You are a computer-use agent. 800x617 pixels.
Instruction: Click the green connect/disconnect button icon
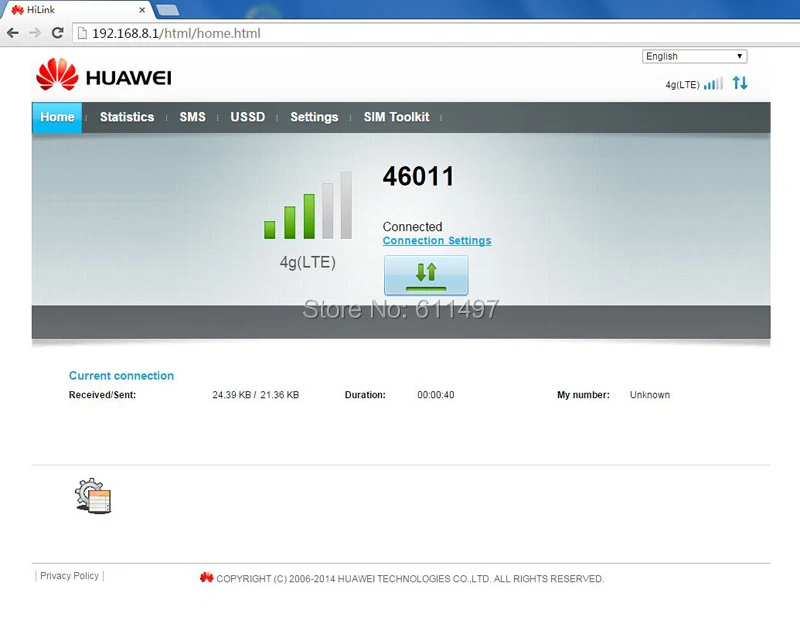pos(426,274)
